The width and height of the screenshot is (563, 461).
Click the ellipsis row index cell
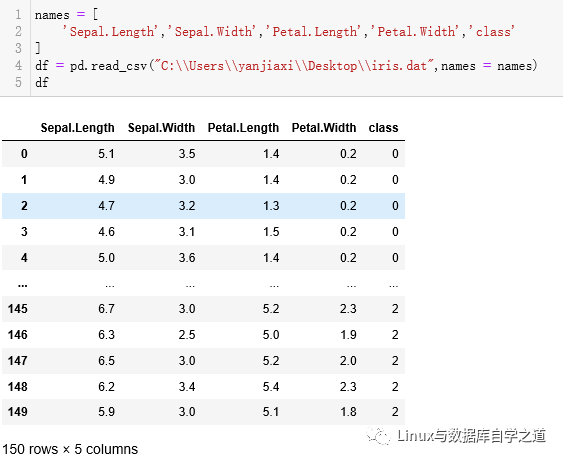tap(23, 285)
